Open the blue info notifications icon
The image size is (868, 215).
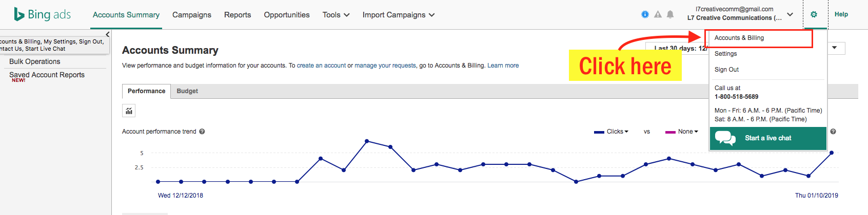[645, 14]
